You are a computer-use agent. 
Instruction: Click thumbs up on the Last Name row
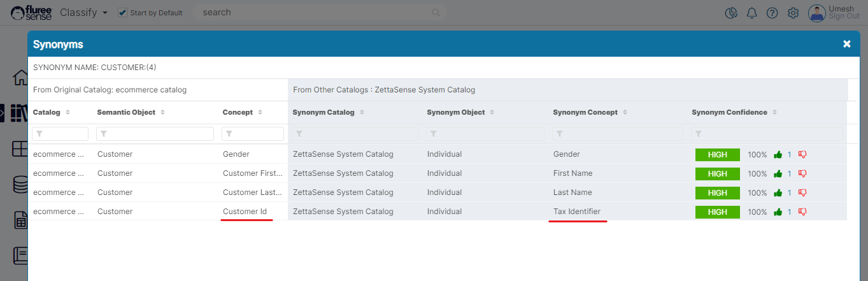point(778,192)
